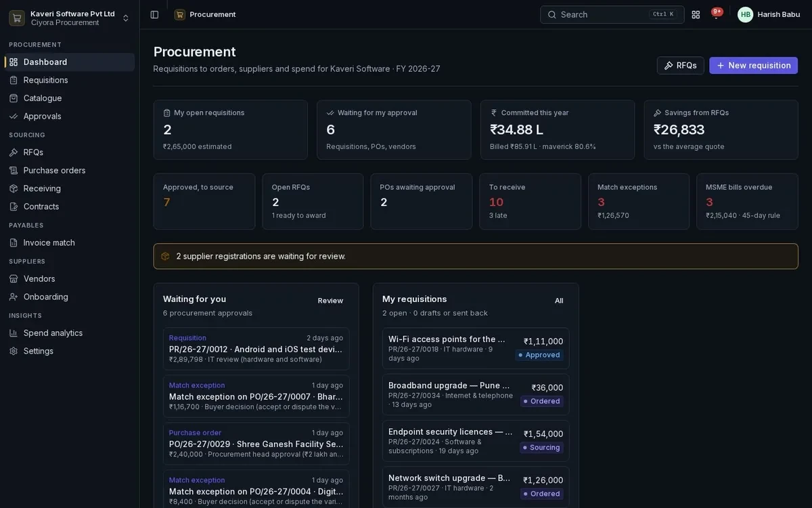
Task: Toggle the sidebar collapse icon
Action: pyautogui.click(x=154, y=14)
